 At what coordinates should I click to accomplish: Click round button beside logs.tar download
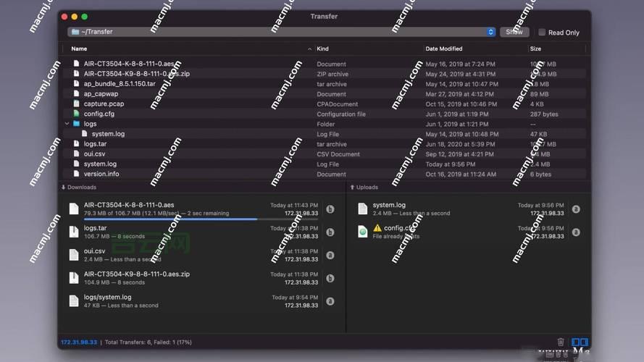(x=330, y=232)
